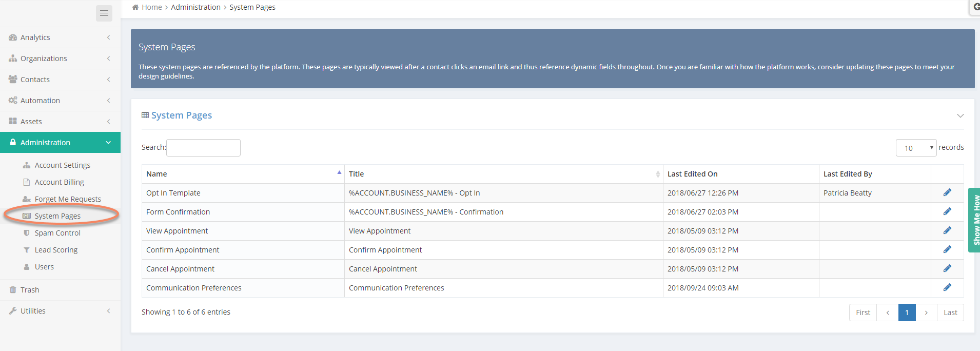The height and width of the screenshot is (351, 980).
Task: Edit the Confirm Appointment page
Action: coord(947,249)
